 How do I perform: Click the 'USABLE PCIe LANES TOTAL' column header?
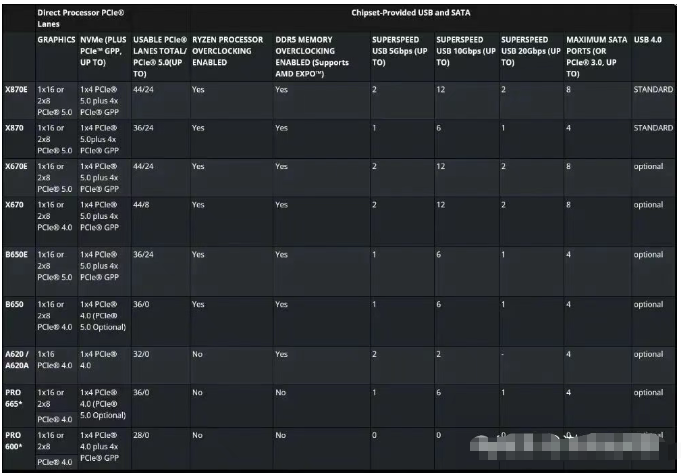tap(160, 56)
